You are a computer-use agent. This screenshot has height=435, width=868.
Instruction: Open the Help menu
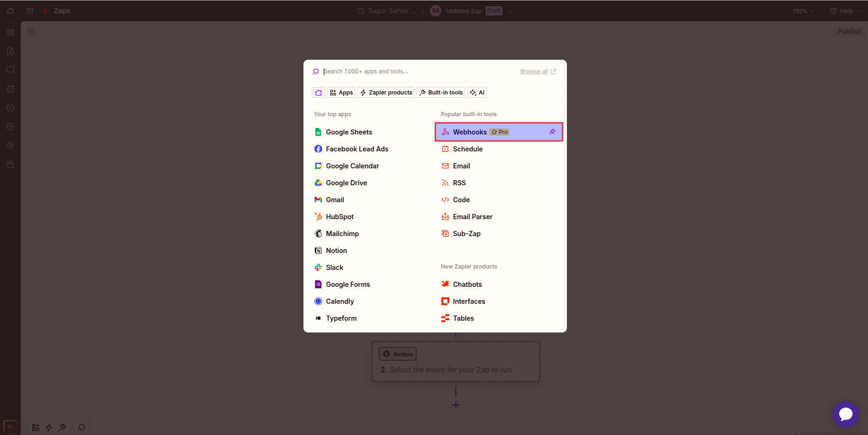pos(845,11)
